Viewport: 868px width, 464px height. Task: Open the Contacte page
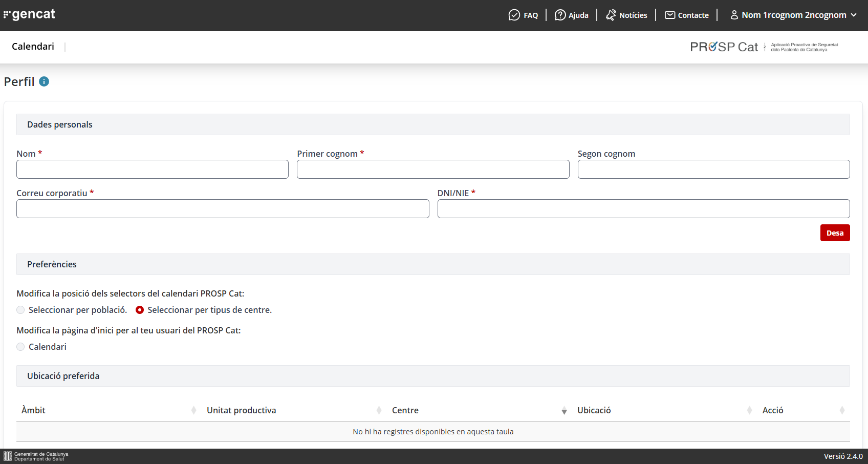(687, 15)
